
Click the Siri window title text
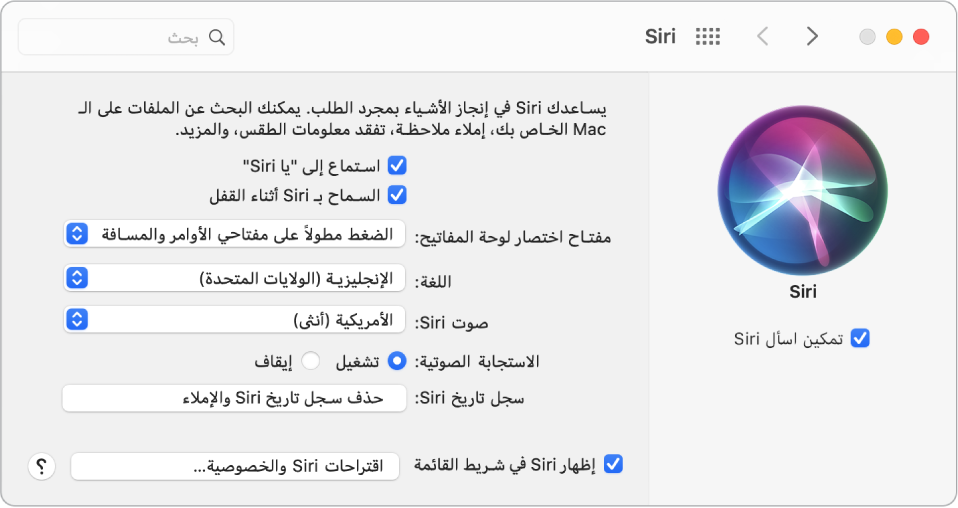pos(660,37)
